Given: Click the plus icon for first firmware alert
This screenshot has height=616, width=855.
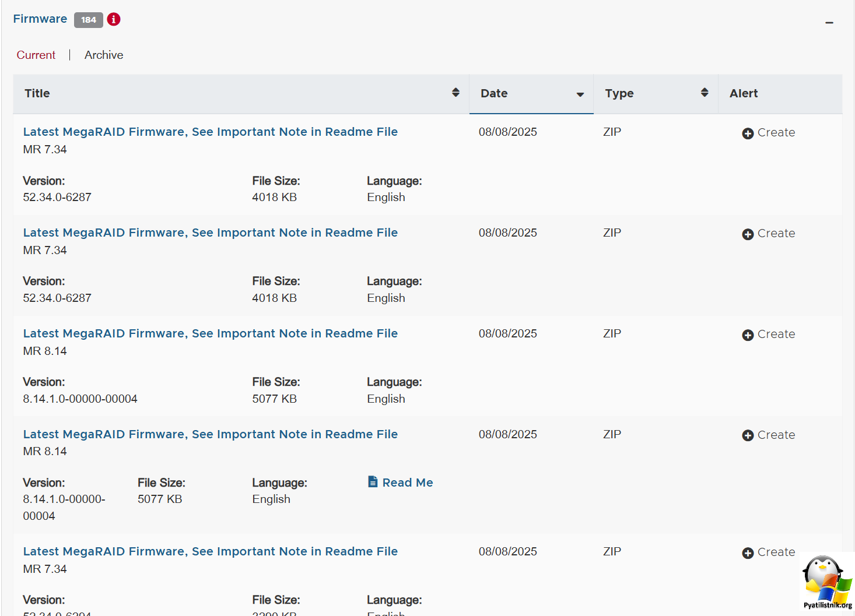Looking at the screenshot, I should tap(748, 133).
